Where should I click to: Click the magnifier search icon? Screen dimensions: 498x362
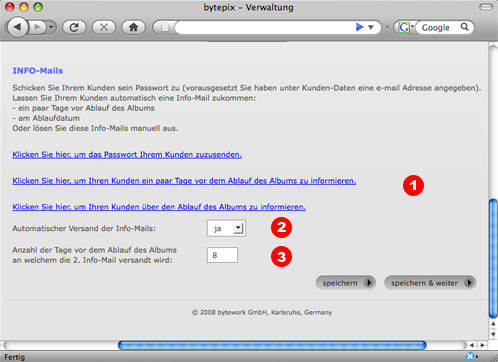[465, 27]
